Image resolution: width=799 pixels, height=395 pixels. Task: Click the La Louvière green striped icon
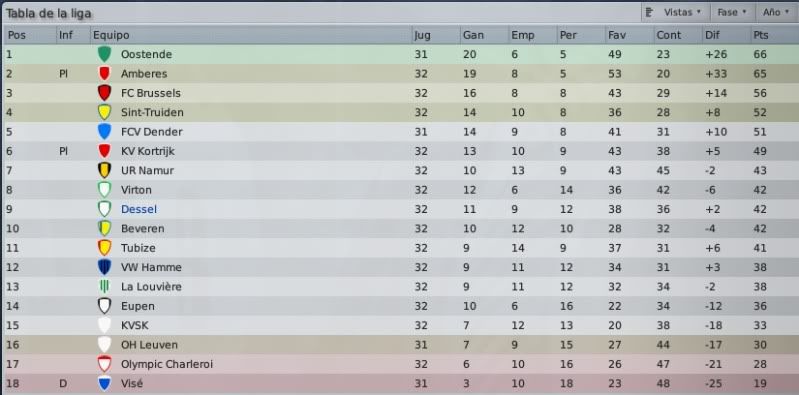coord(104,286)
